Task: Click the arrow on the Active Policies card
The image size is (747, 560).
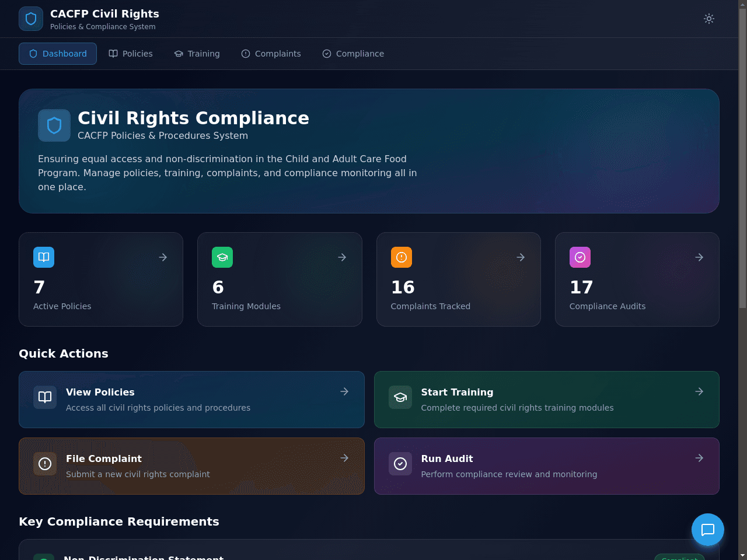Action: pos(163,257)
